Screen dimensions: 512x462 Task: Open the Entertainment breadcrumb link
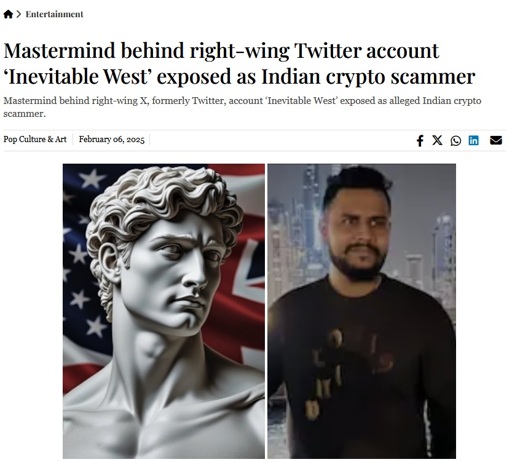[54, 14]
